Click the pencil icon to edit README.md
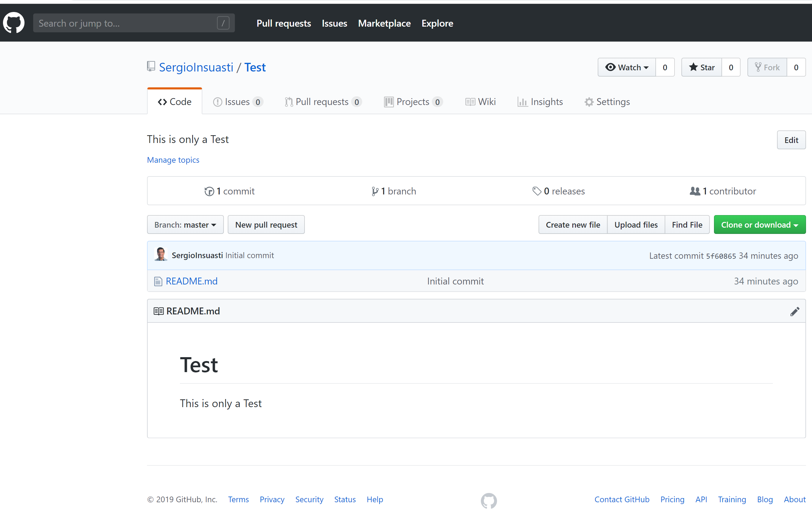Screen dimensions: 812x513 (x=794, y=311)
